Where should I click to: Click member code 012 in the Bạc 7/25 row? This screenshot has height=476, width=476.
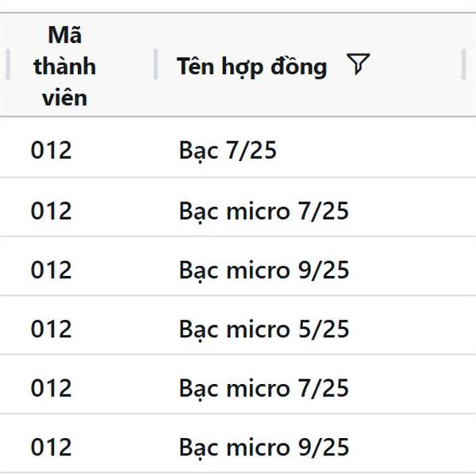[52, 150]
